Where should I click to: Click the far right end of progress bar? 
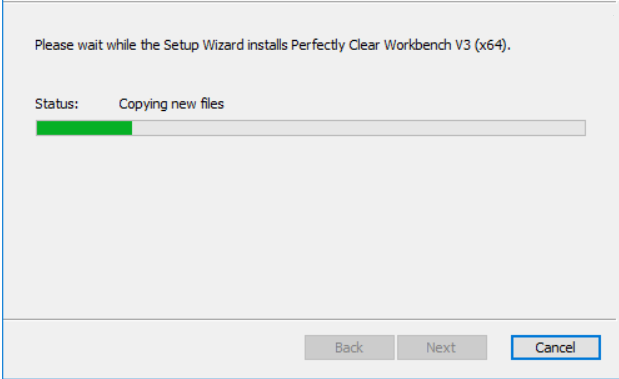pos(583,128)
